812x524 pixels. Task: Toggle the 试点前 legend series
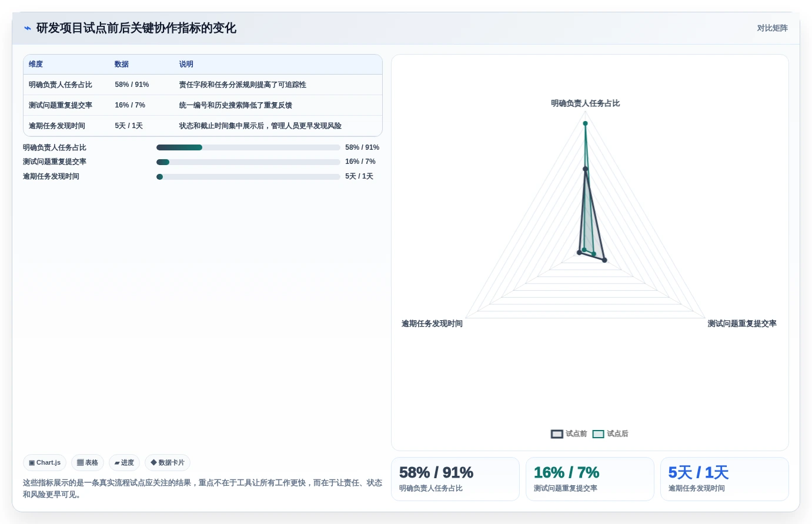point(569,434)
